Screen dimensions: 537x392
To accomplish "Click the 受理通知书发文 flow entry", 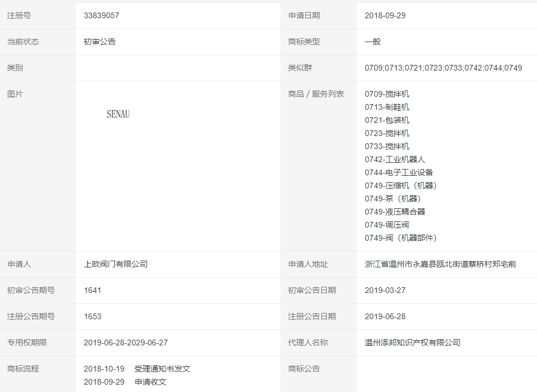I will [162, 369].
